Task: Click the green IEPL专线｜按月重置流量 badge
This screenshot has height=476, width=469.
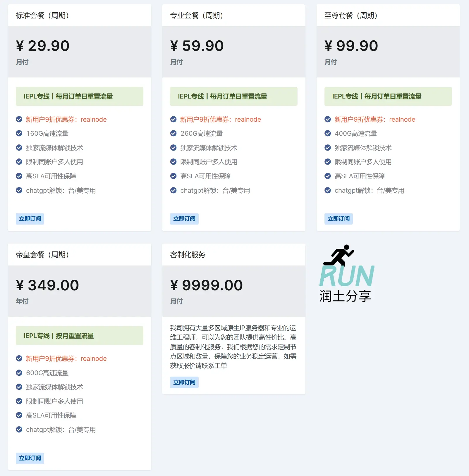Action: pos(79,336)
